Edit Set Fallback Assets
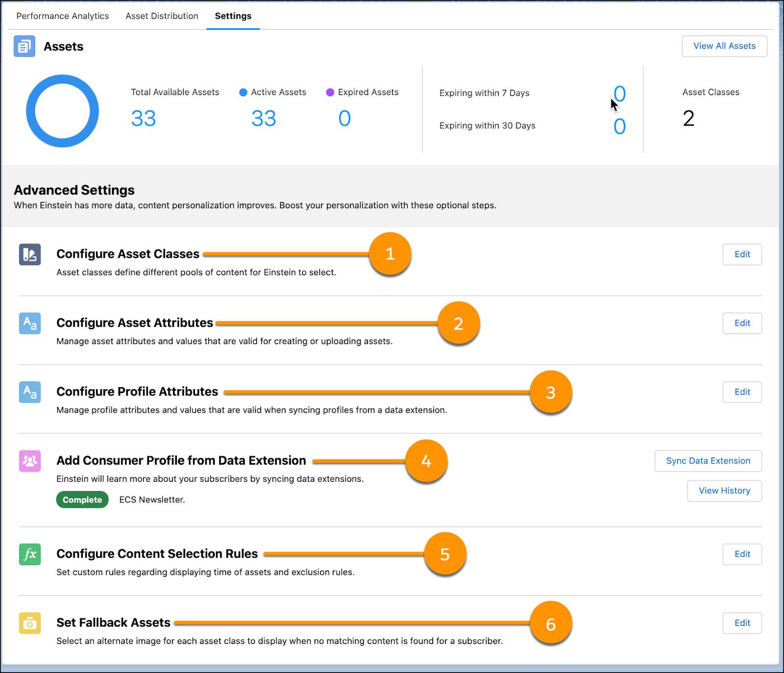The image size is (784, 673). 742,623
